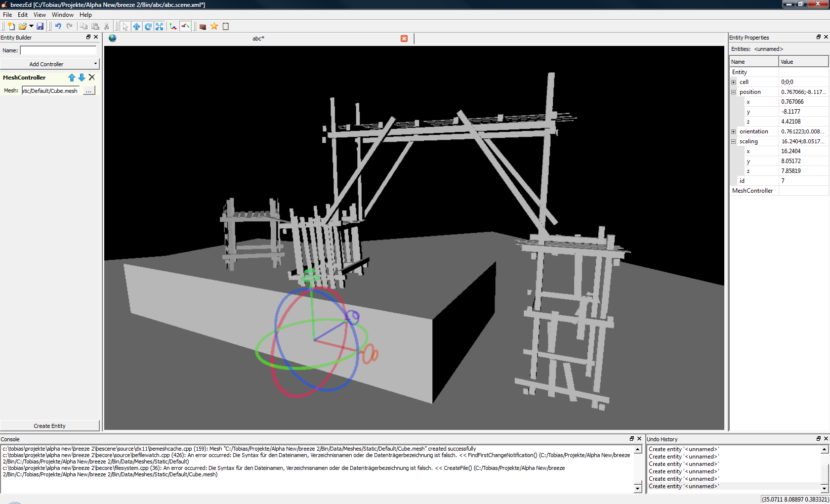Toggle the pointer selection tool
Screen dimensions: 830x504
[x=125, y=26]
